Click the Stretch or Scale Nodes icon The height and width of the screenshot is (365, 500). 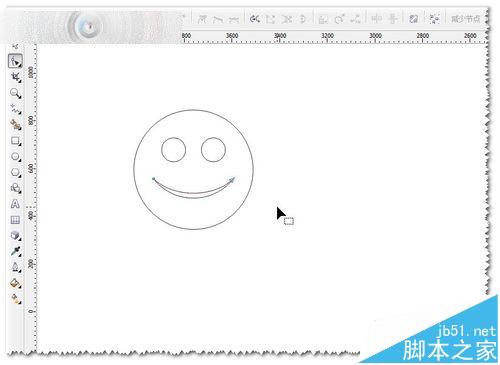(x=323, y=19)
